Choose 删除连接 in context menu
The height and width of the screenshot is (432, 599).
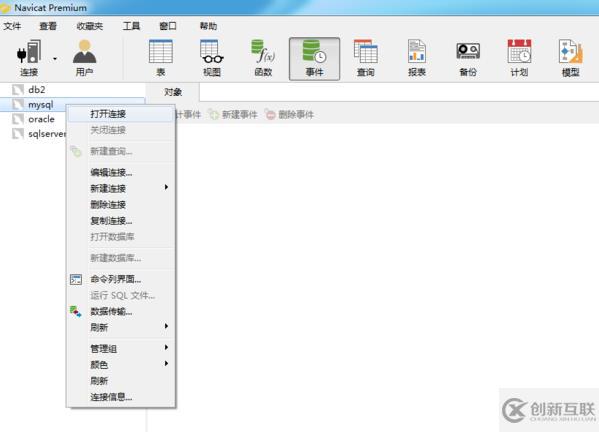121,204
